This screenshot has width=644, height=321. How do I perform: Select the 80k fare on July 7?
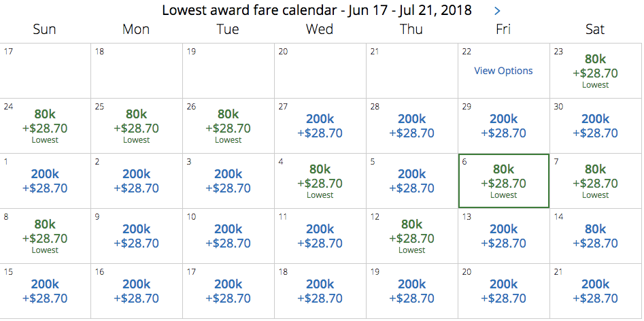595,181
